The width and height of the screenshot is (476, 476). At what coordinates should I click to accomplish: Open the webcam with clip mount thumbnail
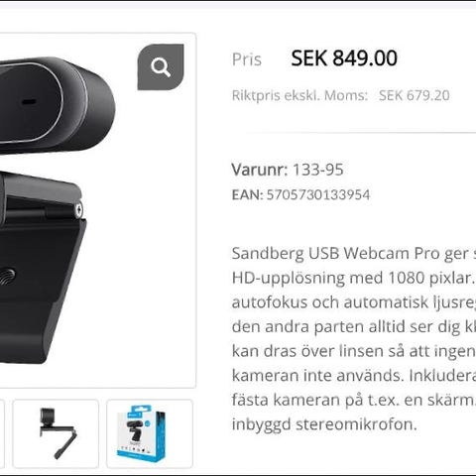coord(56,433)
